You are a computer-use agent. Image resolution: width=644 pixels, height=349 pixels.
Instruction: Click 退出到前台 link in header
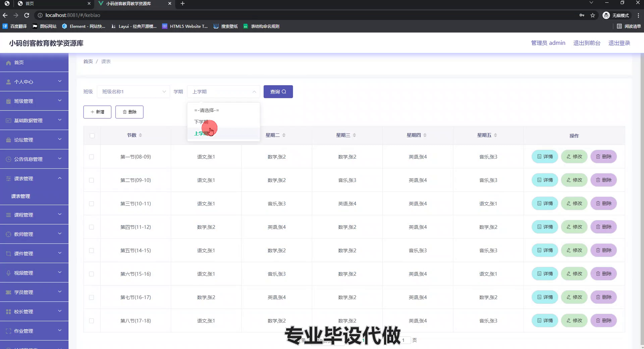[587, 43]
